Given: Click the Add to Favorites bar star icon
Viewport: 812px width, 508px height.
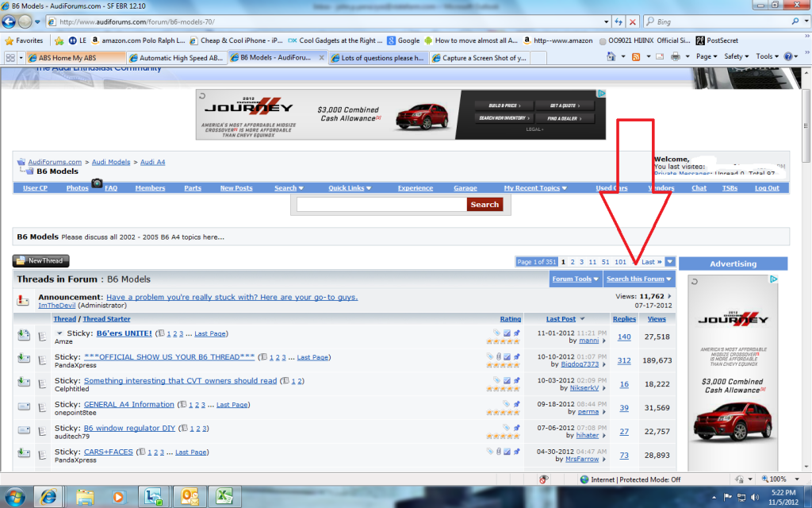Looking at the screenshot, I should [59, 40].
